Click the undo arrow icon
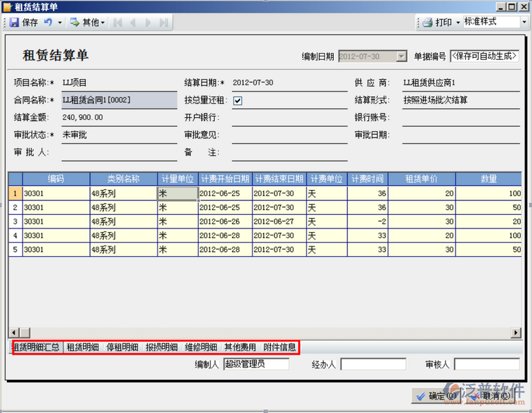532x413 pixels. point(48,23)
